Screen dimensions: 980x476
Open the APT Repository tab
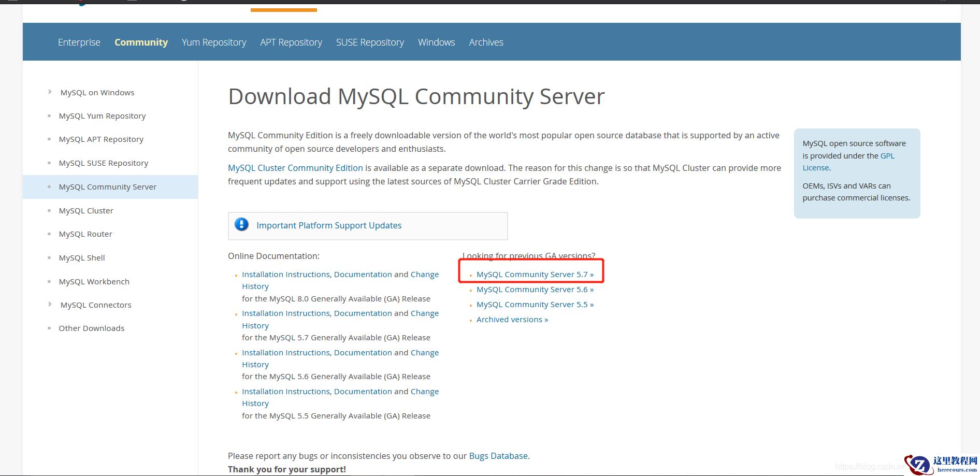pyautogui.click(x=291, y=42)
